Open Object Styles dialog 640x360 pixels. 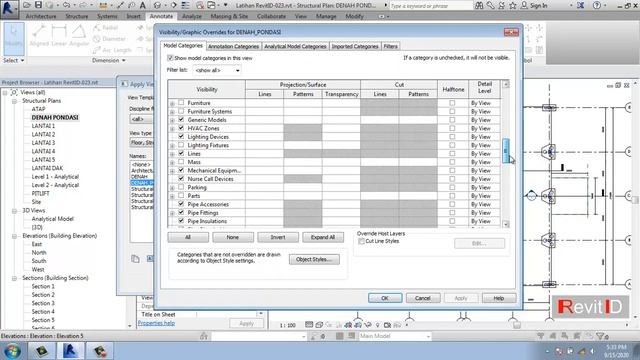(314, 259)
